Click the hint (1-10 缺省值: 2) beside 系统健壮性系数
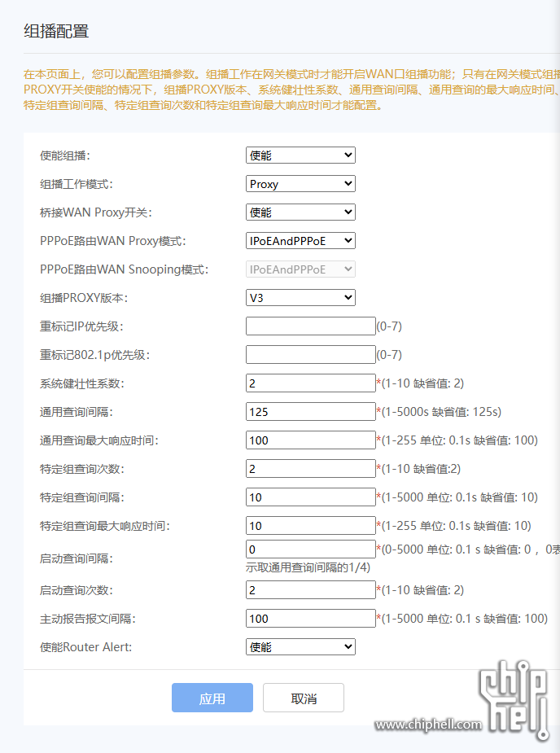560x753 pixels. [x=422, y=383]
